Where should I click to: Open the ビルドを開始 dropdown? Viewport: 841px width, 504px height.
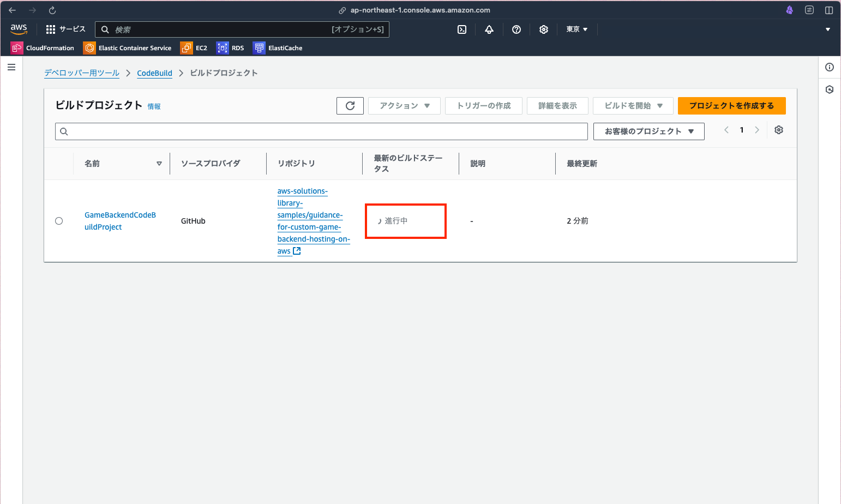coord(633,106)
